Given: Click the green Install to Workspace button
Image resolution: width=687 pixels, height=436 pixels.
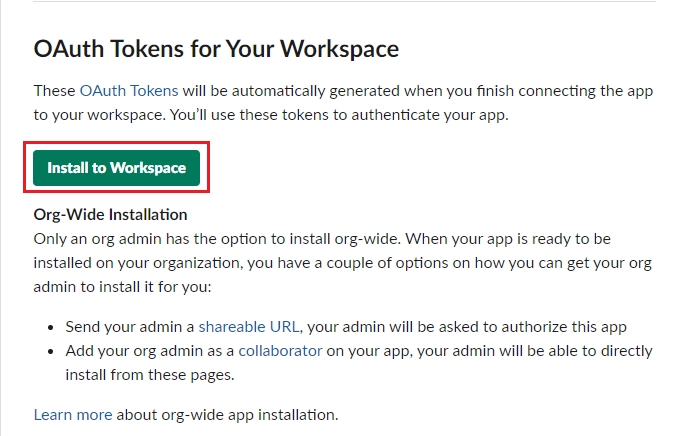Looking at the screenshot, I should pos(117,168).
